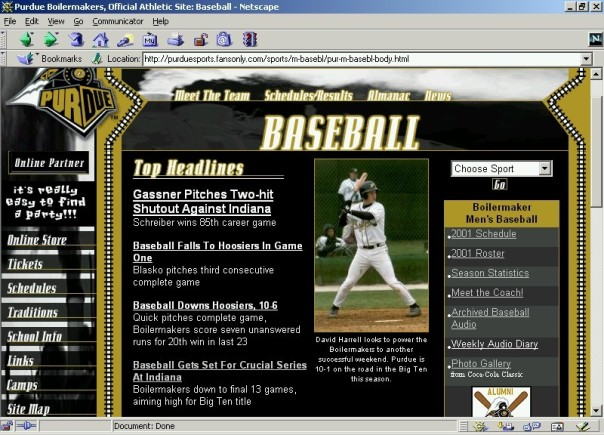Open Meet The Team page
This screenshot has width=604, height=435.
click(x=212, y=95)
